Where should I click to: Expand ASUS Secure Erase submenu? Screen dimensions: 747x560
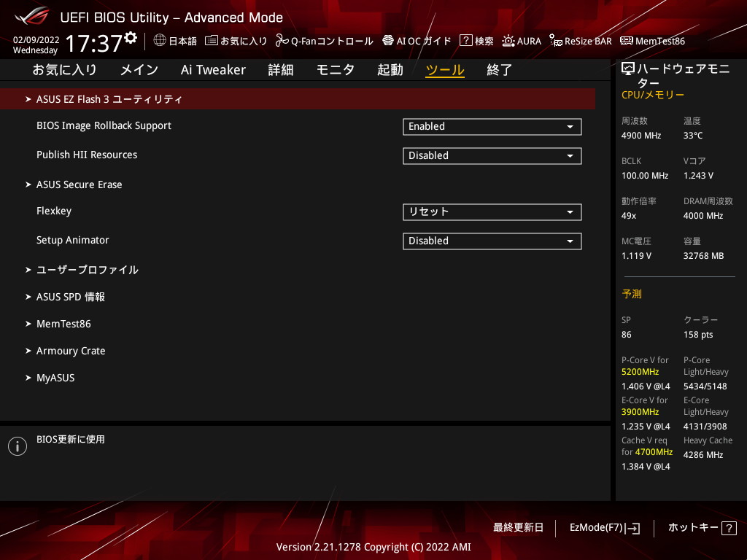click(79, 184)
